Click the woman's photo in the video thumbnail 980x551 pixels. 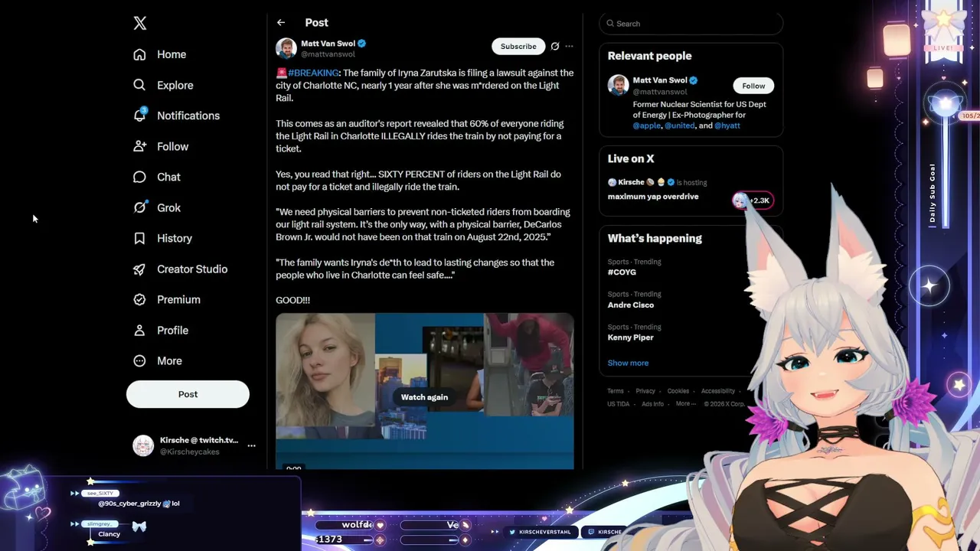[x=325, y=370]
